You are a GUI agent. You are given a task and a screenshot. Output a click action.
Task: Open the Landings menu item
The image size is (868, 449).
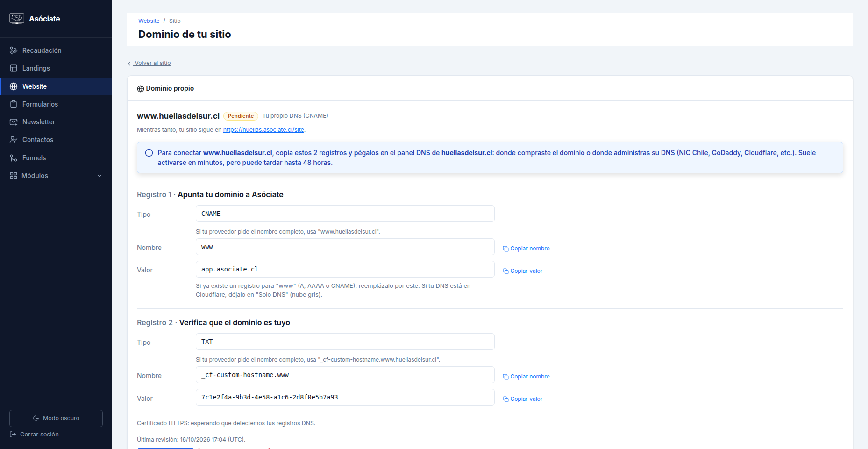tap(56, 68)
